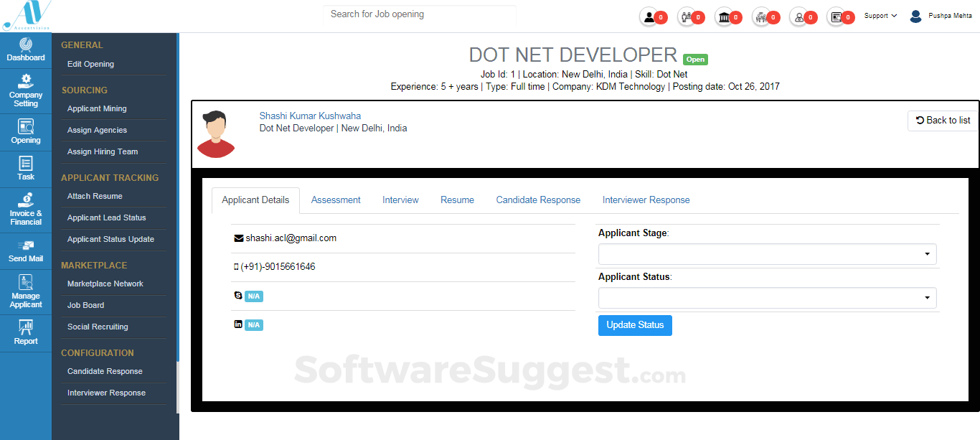Open Invoice & Financial section
Viewport: 980px width, 440px height.
coord(26,210)
